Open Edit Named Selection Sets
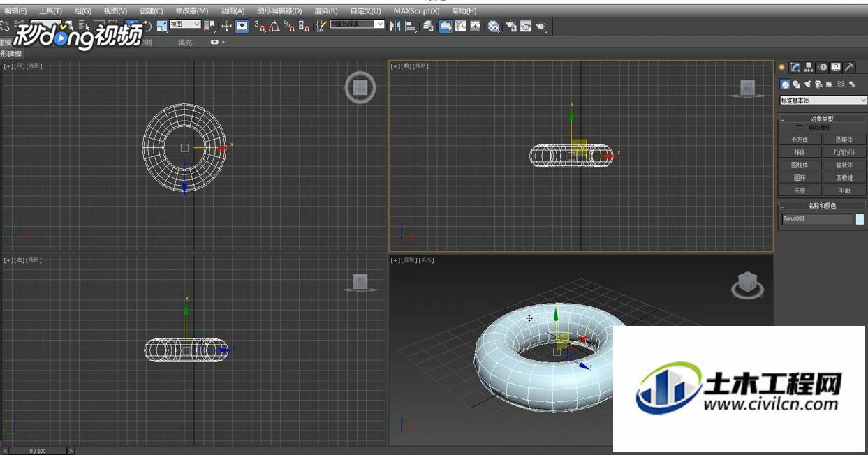Image resolution: width=868 pixels, height=455 pixels. pyautogui.click(x=321, y=26)
